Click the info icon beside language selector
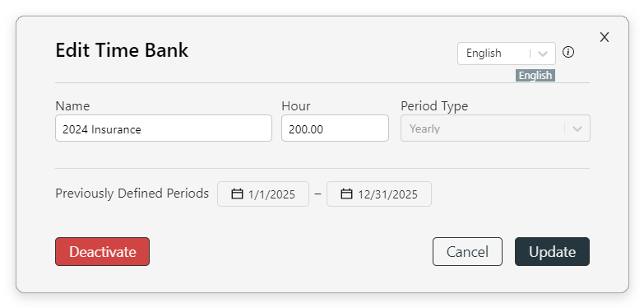 click(x=568, y=52)
